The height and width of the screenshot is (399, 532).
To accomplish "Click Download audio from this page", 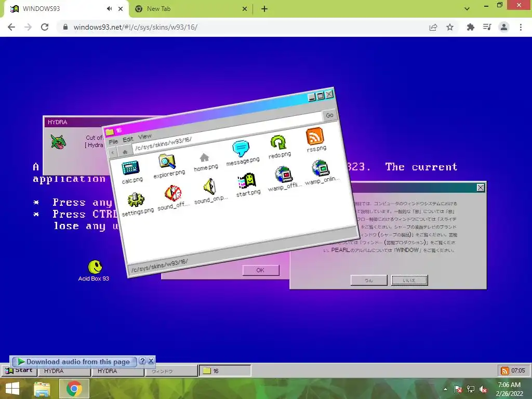I will tap(74, 362).
